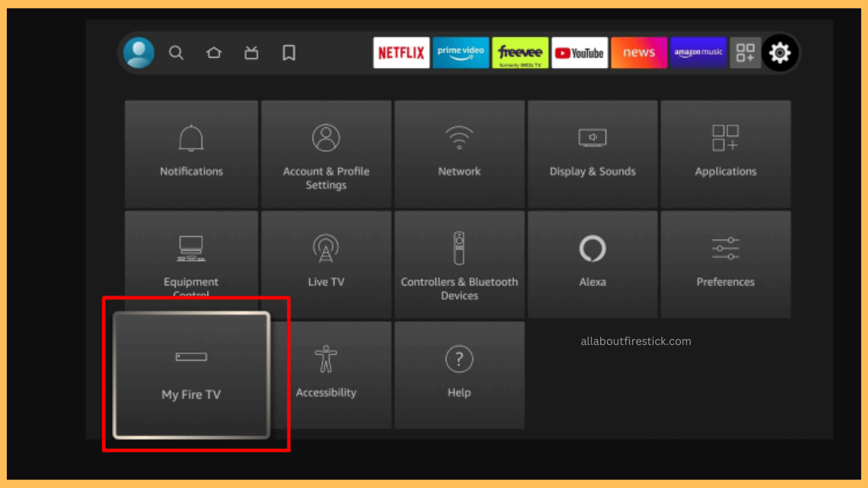Viewport: 868px width, 488px height.
Task: Open the search icon
Action: 176,52
